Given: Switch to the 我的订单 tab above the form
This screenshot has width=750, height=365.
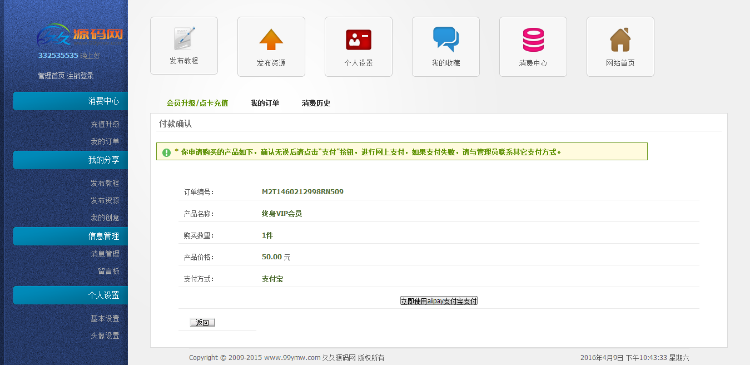Looking at the screenshot, I should tap(265, 103).
